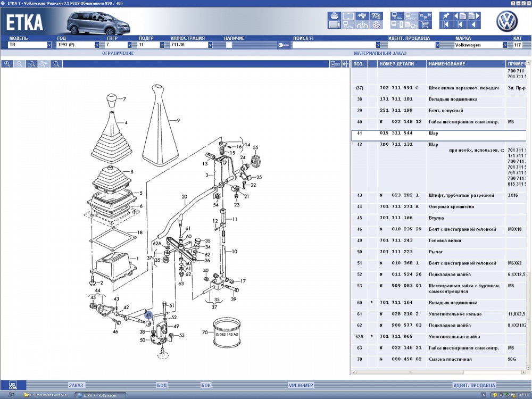The height and width of the screenshot is (399, 532).
Task: Click the МАТЕРИАЛЬНЫЙ ЗАКАЗ link
Action: pos(380,54)
